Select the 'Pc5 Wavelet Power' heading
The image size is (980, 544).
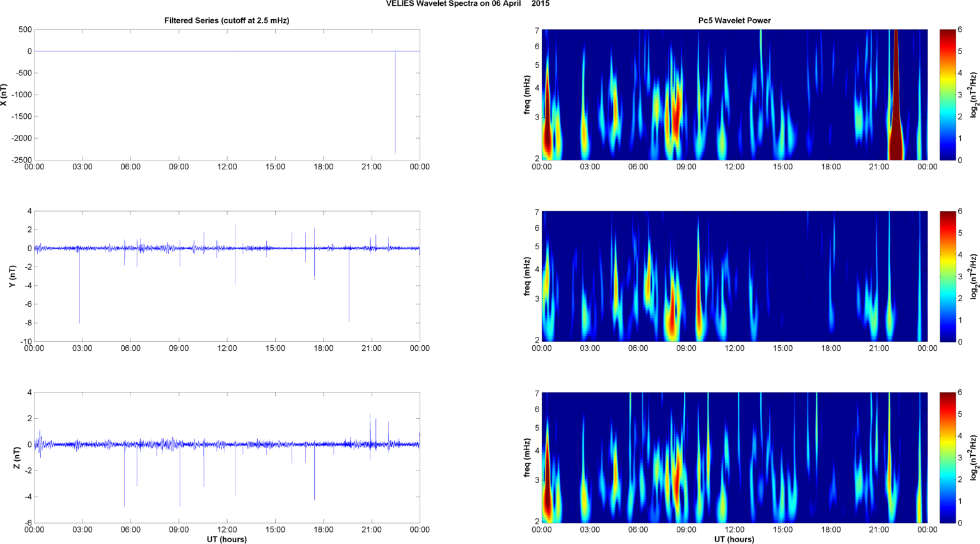point(734,20)
